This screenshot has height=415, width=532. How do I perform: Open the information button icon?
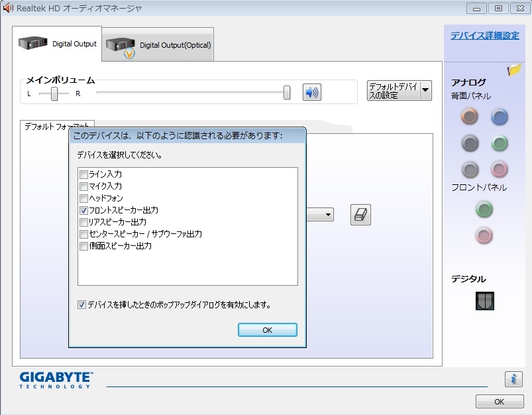tap(513, 379)
